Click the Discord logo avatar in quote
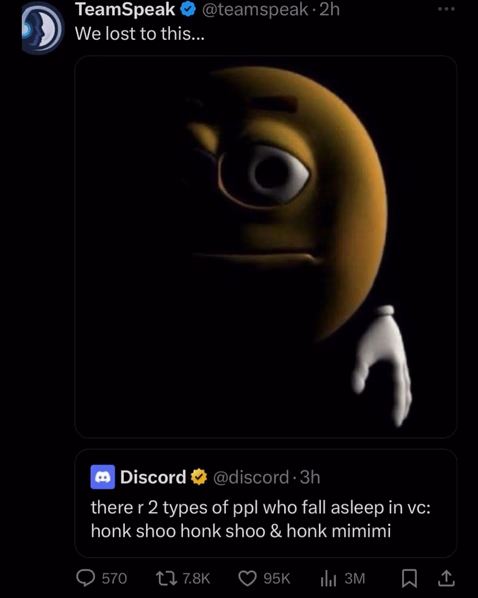 pyautogui.click(x=103, y=477)
